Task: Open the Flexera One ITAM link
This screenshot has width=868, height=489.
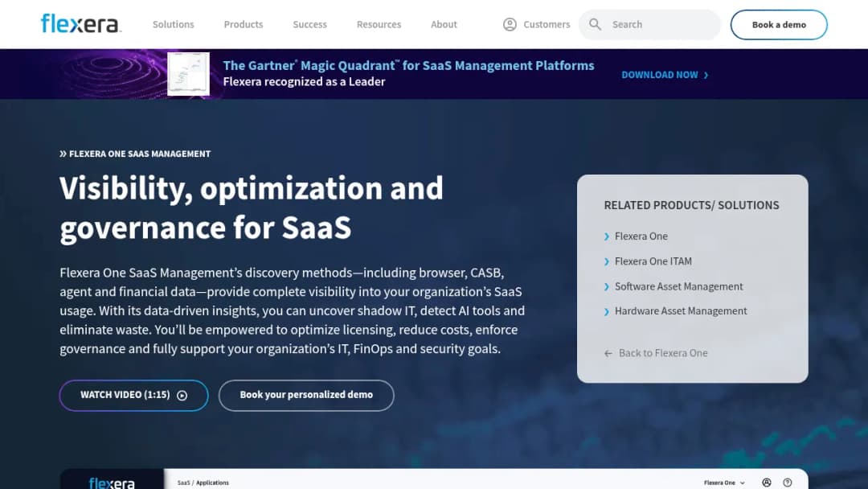Action: coord(653,261)
